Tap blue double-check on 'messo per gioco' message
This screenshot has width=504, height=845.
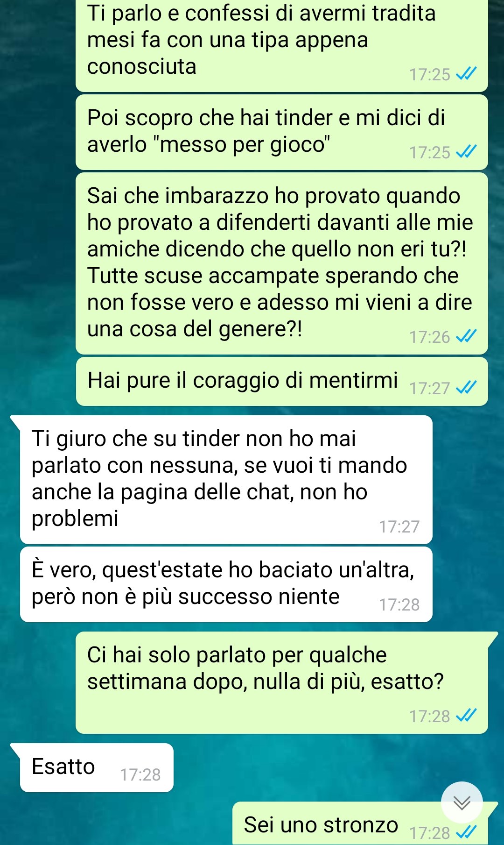466,152
